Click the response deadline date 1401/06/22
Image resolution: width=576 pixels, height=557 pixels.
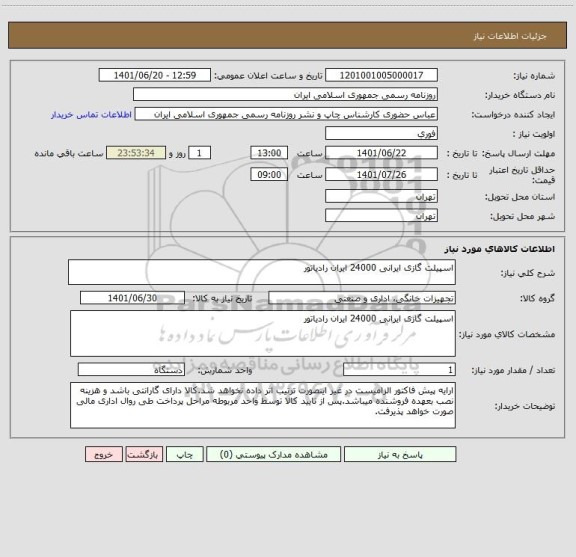tap(381, 153)
